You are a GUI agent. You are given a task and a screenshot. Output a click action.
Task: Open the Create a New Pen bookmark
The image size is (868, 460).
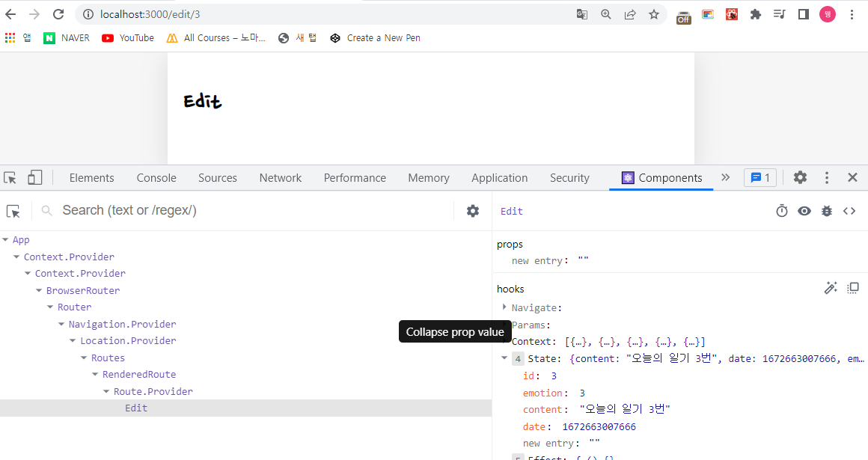(375, 37)
